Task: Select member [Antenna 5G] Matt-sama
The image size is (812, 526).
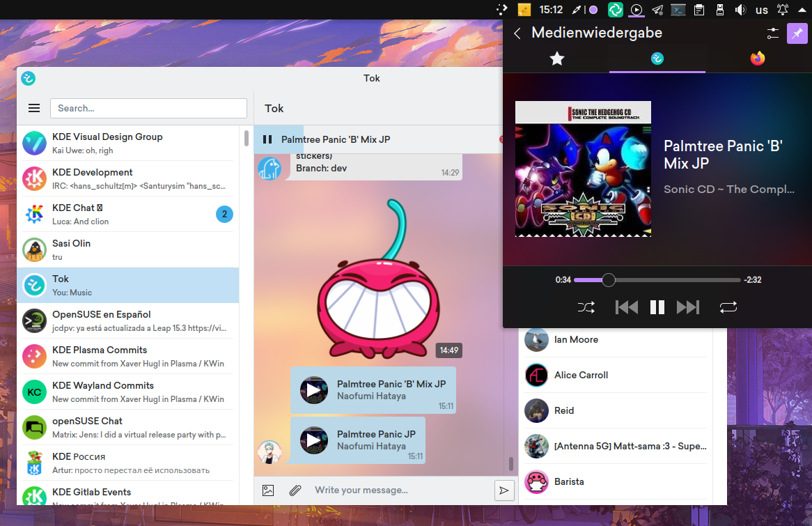Action: [x=615, y=446]
